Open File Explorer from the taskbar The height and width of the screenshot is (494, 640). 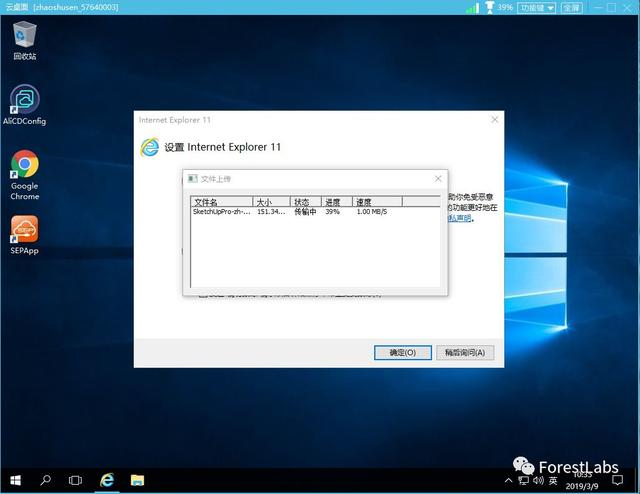[137, 480]
